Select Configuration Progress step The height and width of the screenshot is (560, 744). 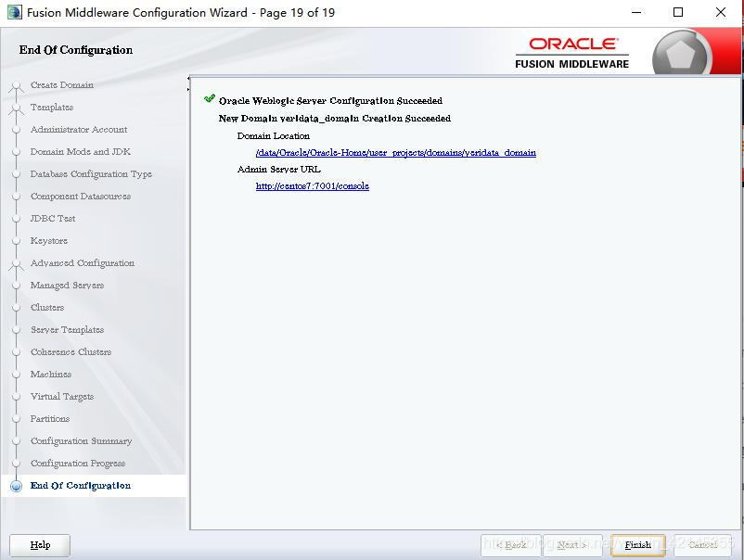(x=78, y=464)
